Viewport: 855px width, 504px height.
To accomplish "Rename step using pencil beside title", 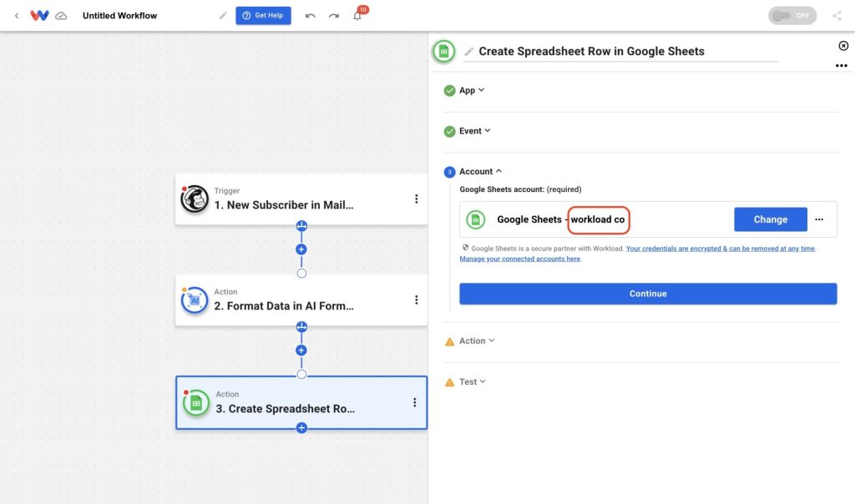I will pos(469,51).
